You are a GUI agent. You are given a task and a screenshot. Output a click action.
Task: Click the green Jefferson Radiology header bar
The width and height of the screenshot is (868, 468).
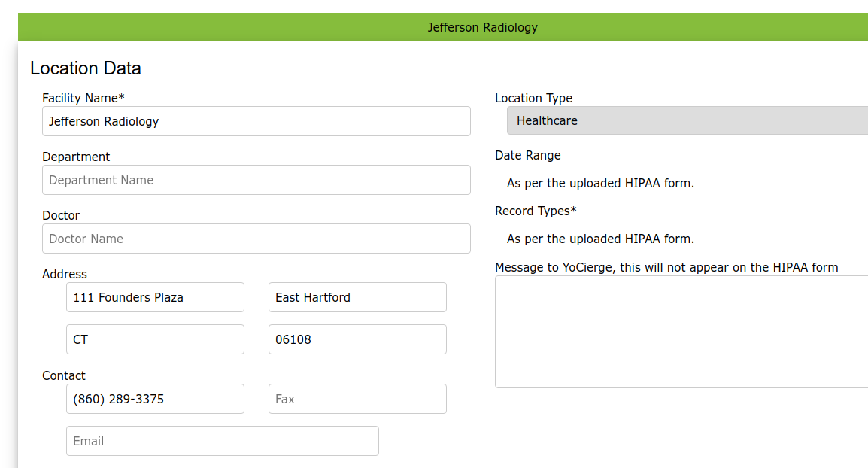443,27
